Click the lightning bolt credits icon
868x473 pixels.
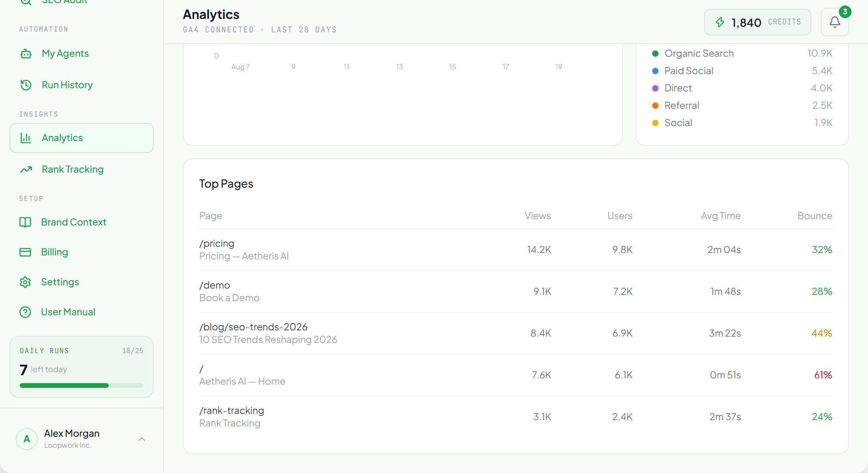tap(720, 22)
